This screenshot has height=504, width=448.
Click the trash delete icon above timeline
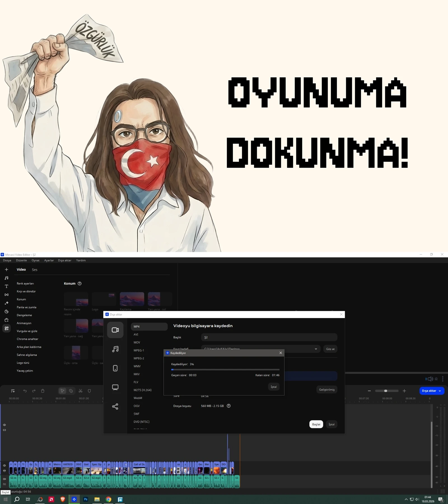coord(43,391)
